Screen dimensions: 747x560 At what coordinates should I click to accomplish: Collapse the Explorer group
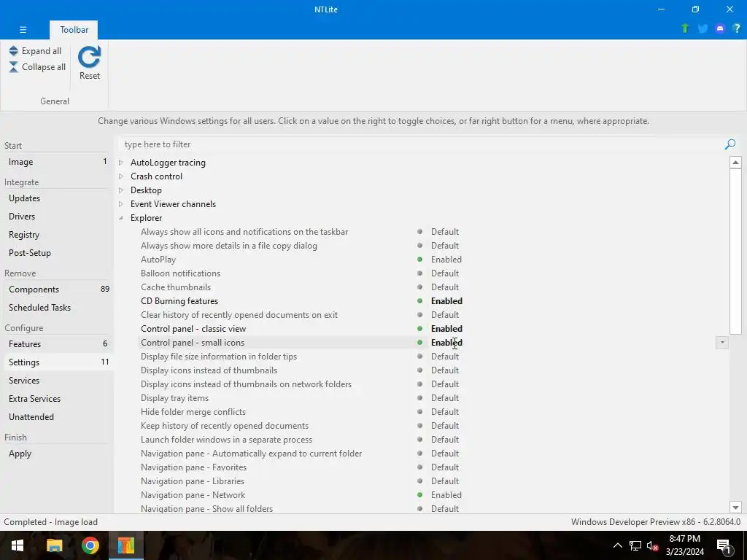pyautogui.click(x=121, y=217)
